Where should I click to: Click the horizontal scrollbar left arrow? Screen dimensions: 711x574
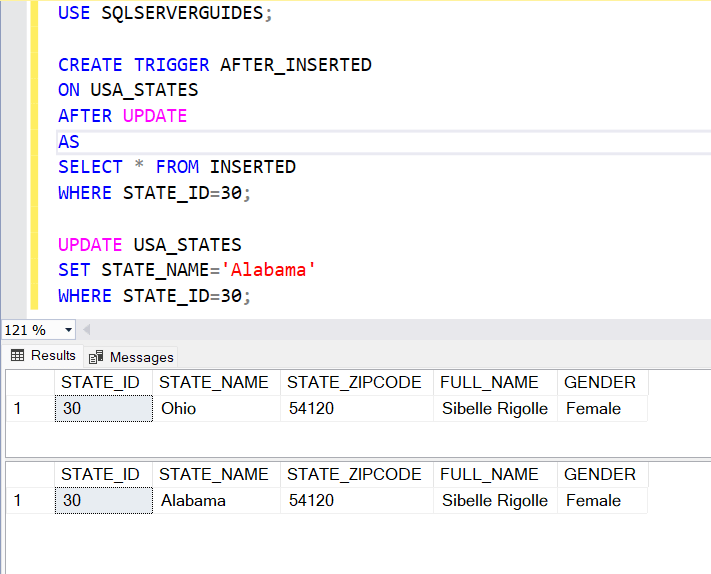click(x=86, y=330)
